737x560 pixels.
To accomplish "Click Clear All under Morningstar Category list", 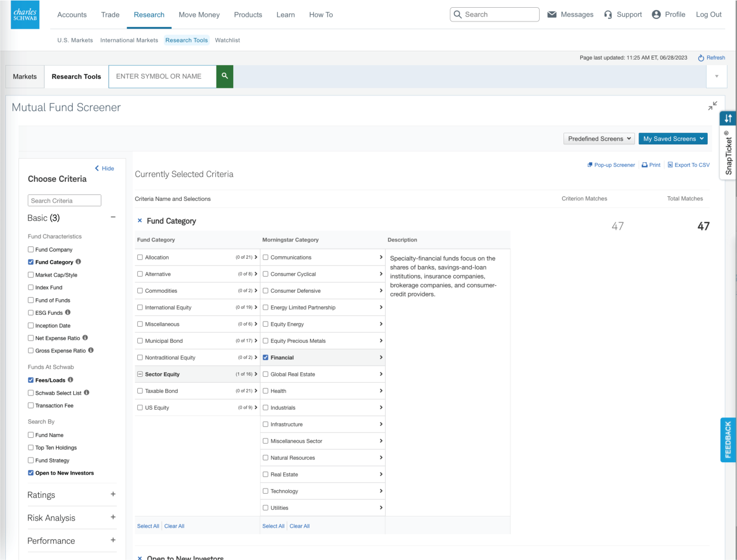I will click(x=299, y=526).
